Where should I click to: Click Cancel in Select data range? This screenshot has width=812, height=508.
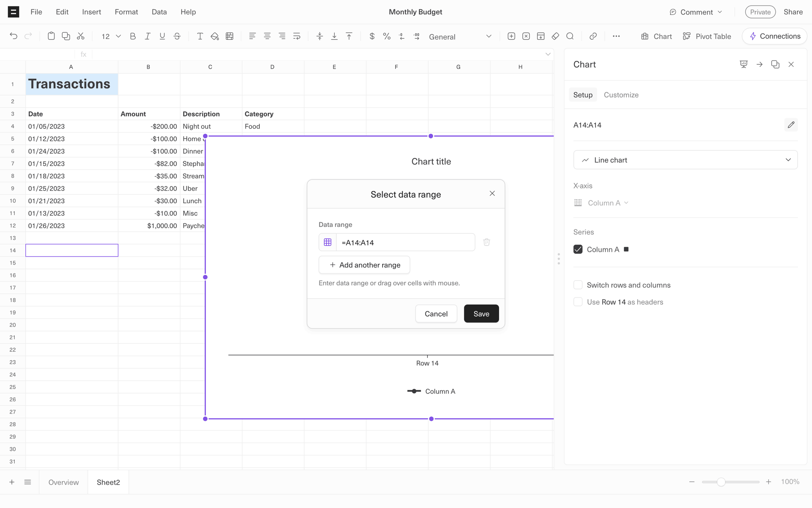point(436,314)
